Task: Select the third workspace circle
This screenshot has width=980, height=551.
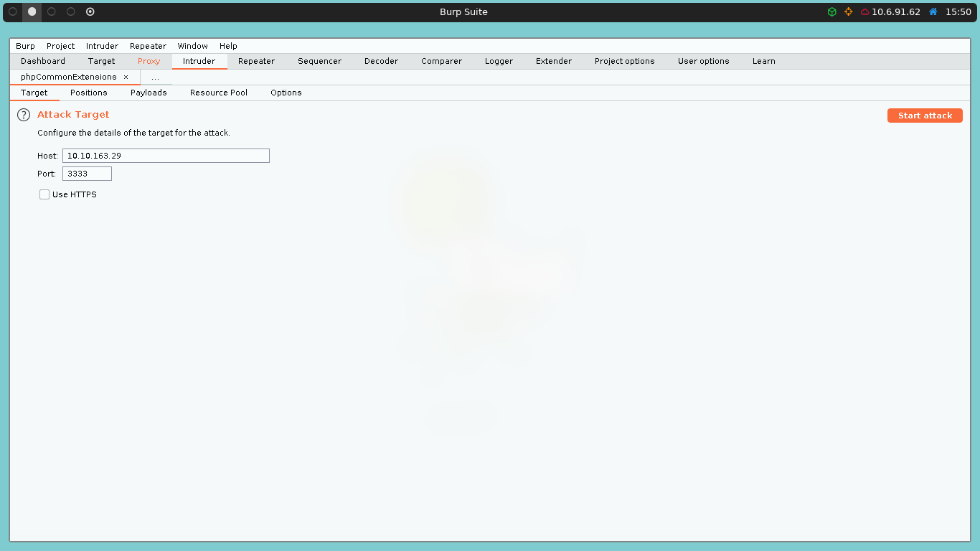Action: click(x=51, y=11)
